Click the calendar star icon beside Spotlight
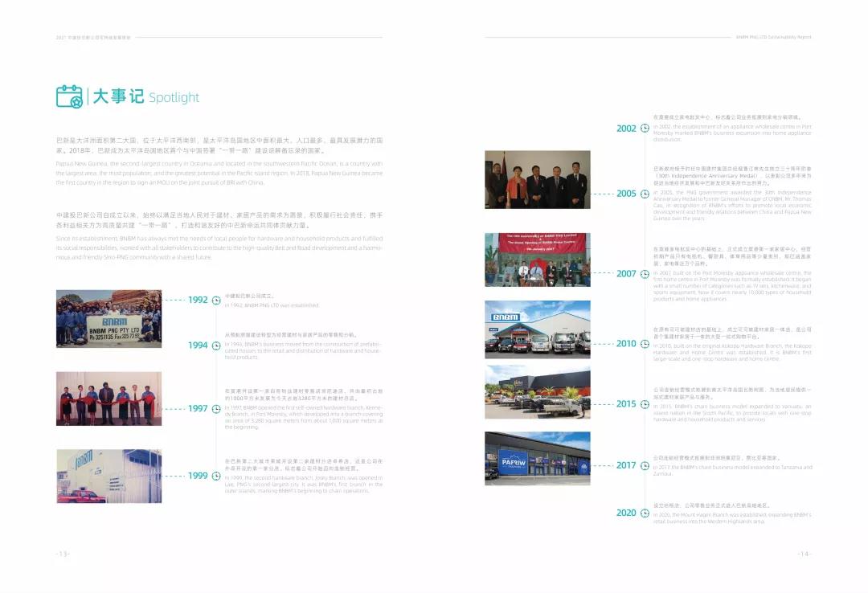The image size is (868, 593). [69, 96]
